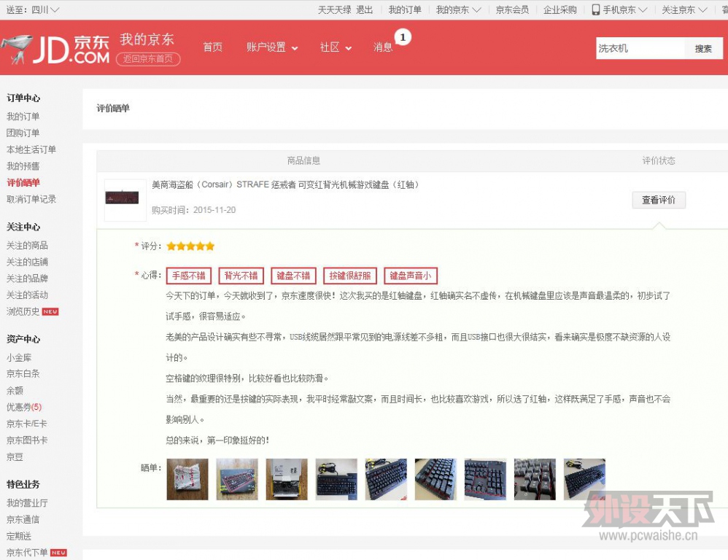Open sixth review photo of red backlit keys
The height and width of the screenshot is (560, 728).
[435, 479]
